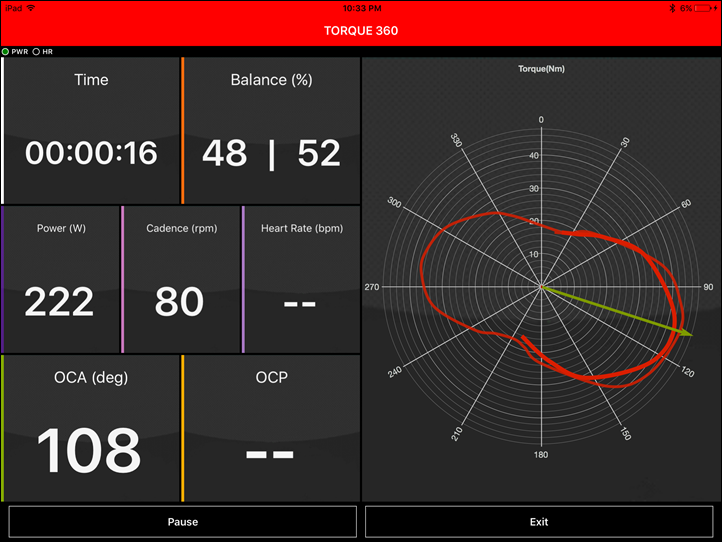The image size is (722, 542).
Task: Tap the Exit button
Action: tap(539, 522)
